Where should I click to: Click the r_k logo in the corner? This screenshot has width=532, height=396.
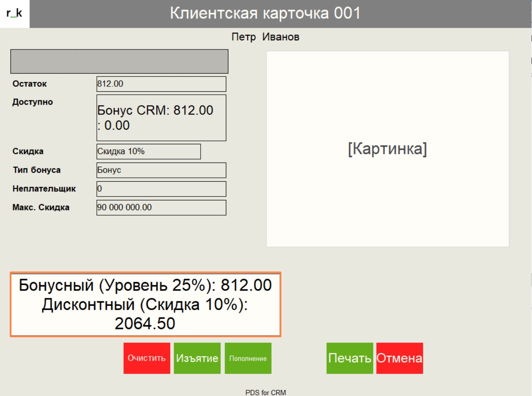tap(15, 14)
